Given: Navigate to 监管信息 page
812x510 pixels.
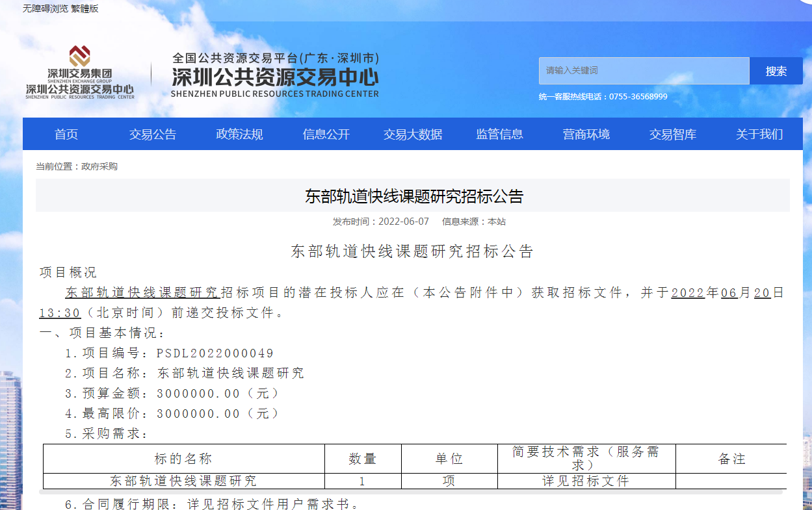Looking at the screenshot, I should tap(499, 134).
